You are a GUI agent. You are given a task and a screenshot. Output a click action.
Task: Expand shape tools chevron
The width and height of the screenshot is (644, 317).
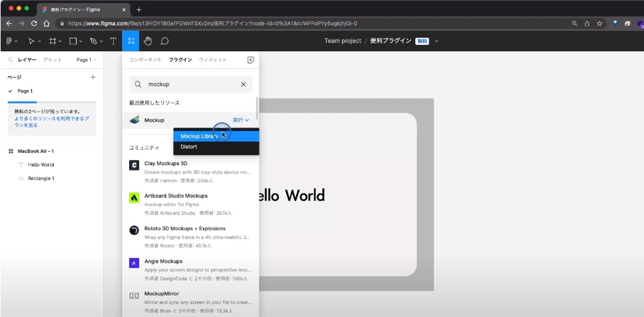click(x=80, y=41)
